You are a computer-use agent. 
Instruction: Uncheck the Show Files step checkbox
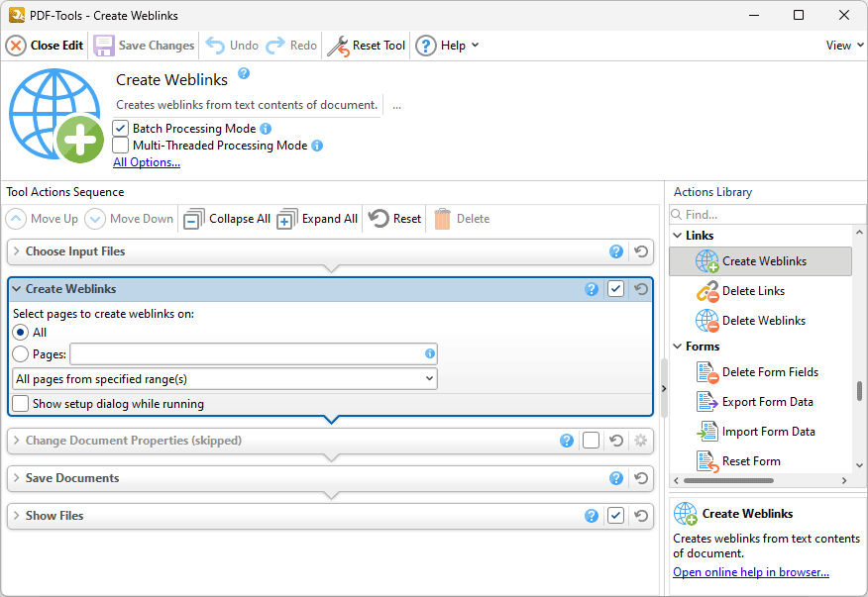(x=616, y=516)
